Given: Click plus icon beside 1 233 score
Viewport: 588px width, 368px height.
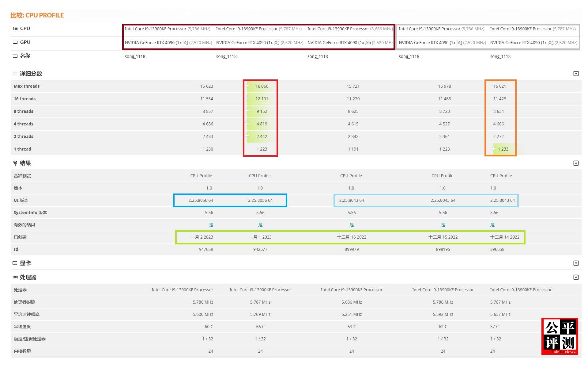Looking at the screenshot, I should click(x=493, y=148).
